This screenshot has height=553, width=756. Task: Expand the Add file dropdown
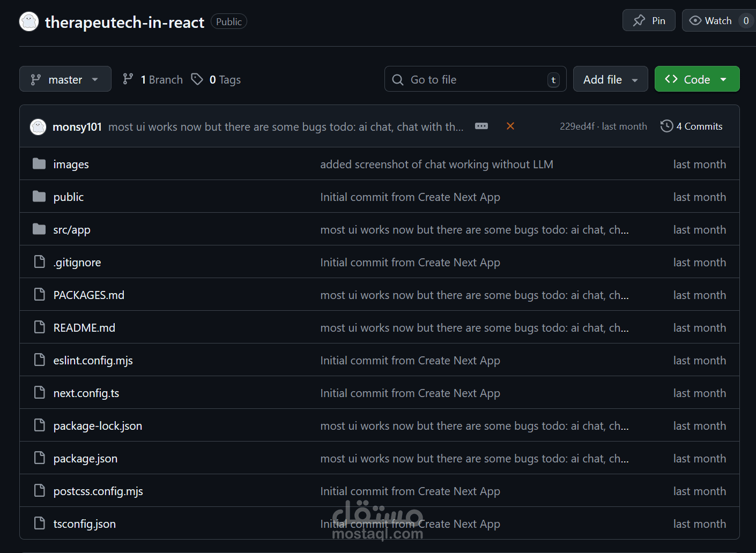pyautogui.click(x=611, y=79)
